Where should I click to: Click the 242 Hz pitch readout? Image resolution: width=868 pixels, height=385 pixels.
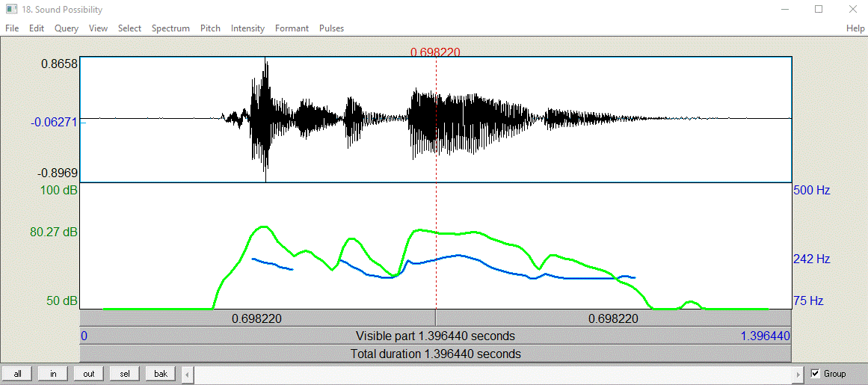[x=811, y=259]
